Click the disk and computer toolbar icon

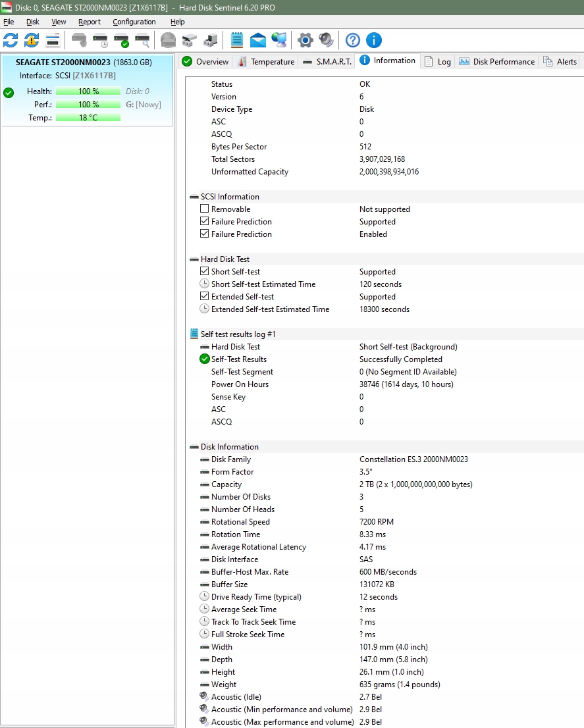click(x=210, y=40)
